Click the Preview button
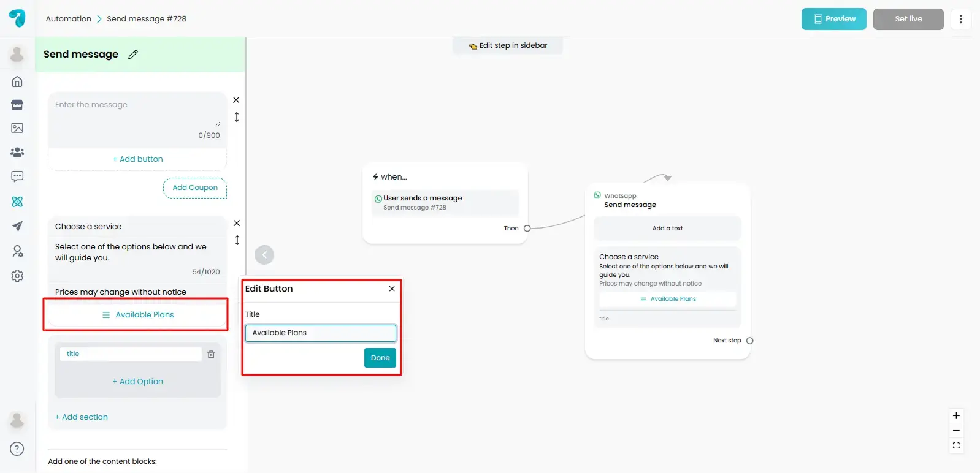 click(833, 19)
